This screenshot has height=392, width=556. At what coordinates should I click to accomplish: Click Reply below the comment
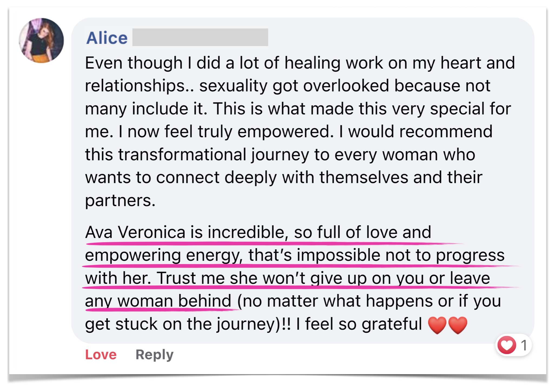click(154, 354)
